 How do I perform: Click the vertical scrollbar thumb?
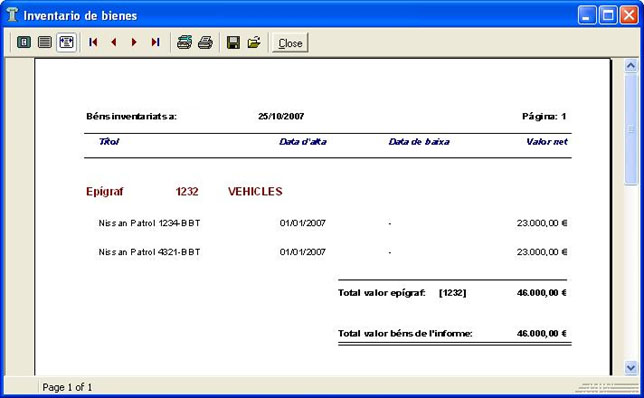[631, 130]
